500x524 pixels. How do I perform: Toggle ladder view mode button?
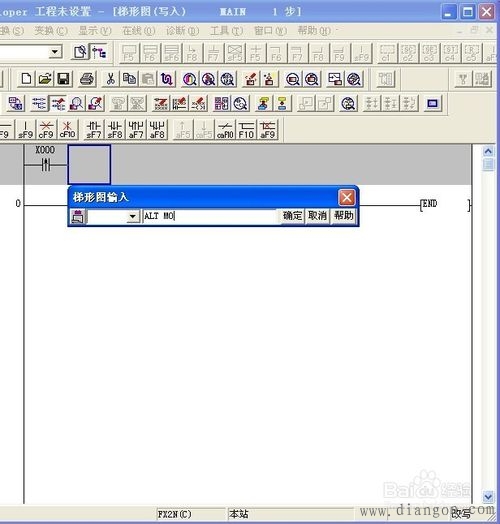pyautogui.click(x=99, y=52)
